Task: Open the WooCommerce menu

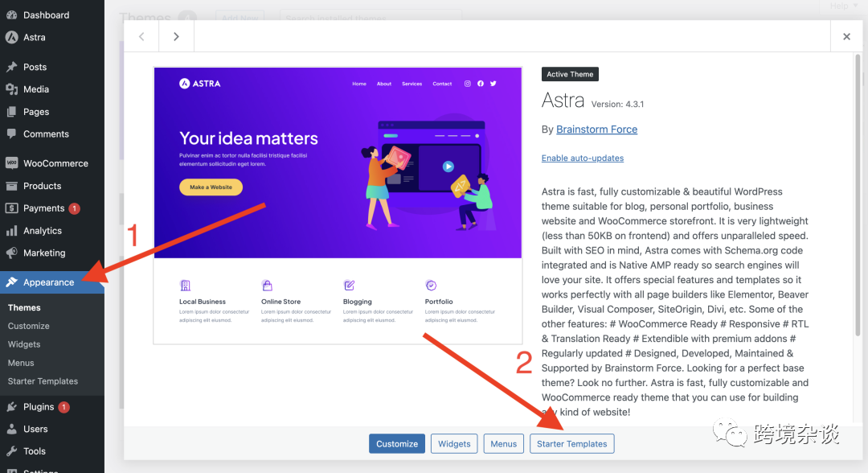Action: point(52,163)
